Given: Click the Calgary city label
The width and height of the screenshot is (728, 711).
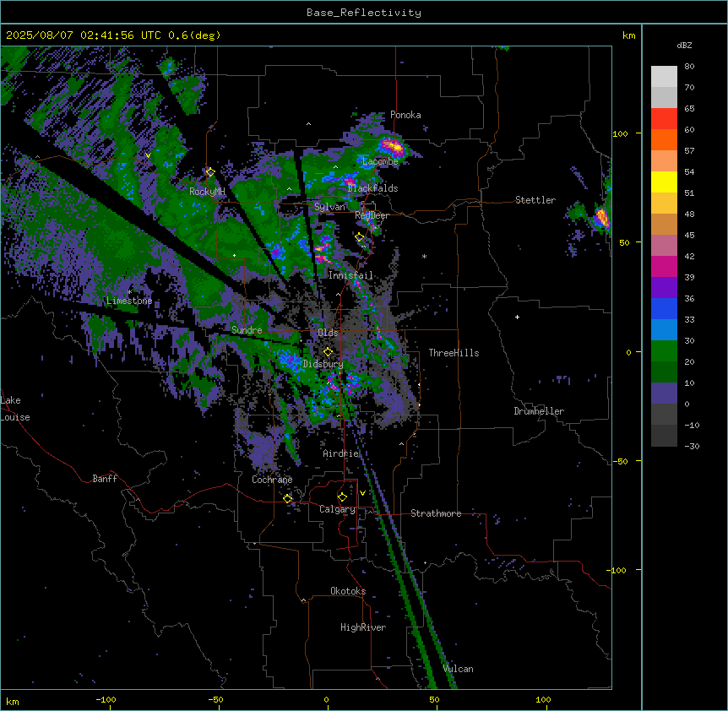Looking at the screenshot, I should coord(338,509).
